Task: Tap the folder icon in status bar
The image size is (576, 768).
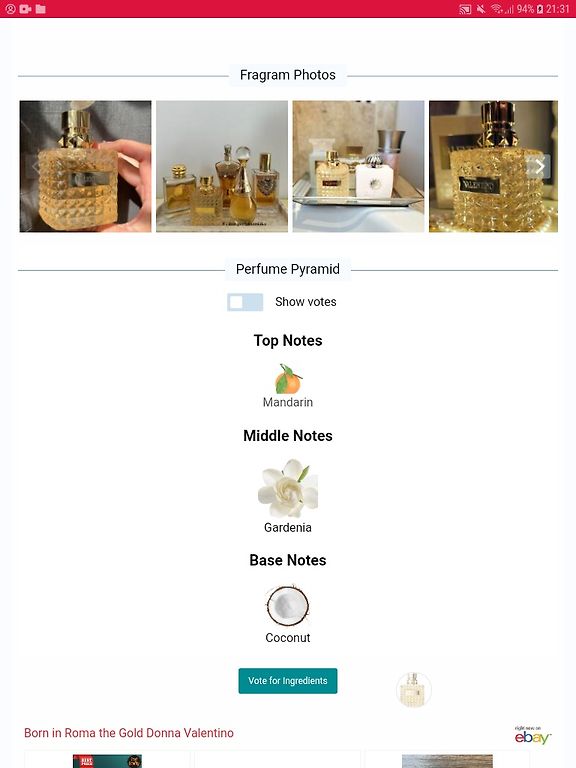Action: pos(41,9)
